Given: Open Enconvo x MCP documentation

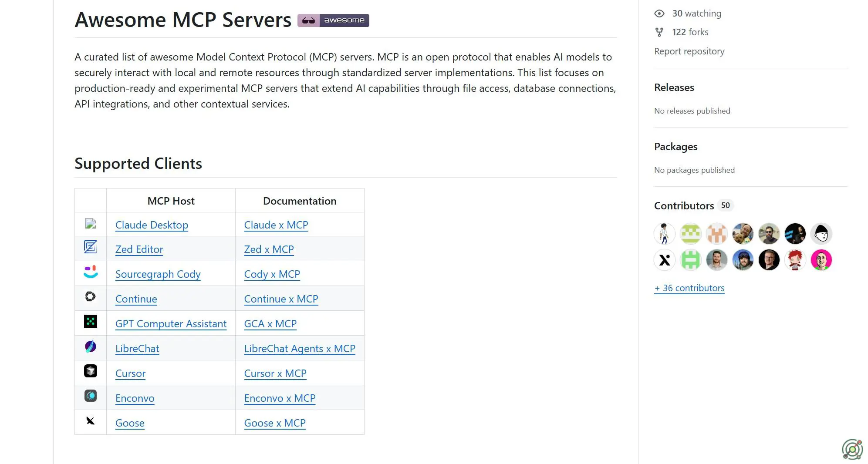Looking at the screenshot, I should tap(280, 398).
